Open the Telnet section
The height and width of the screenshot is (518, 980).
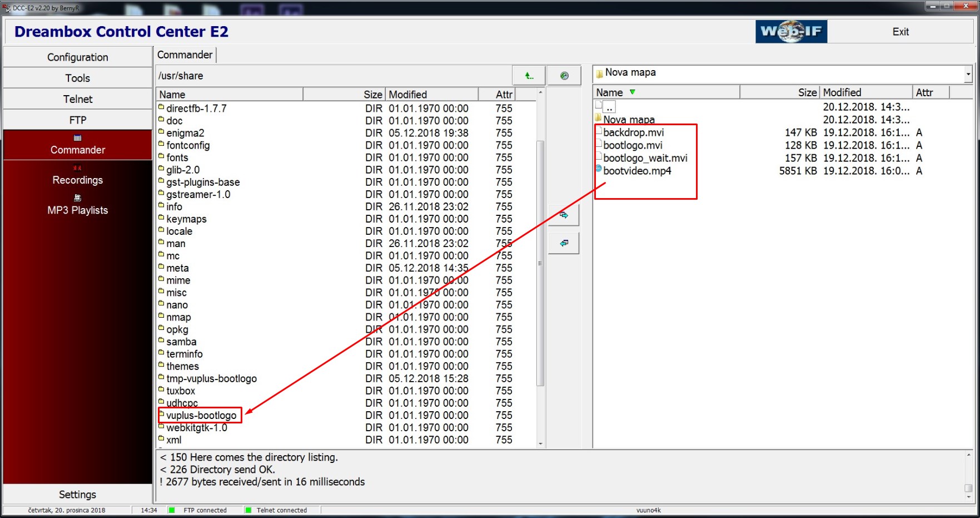(77, 99)
